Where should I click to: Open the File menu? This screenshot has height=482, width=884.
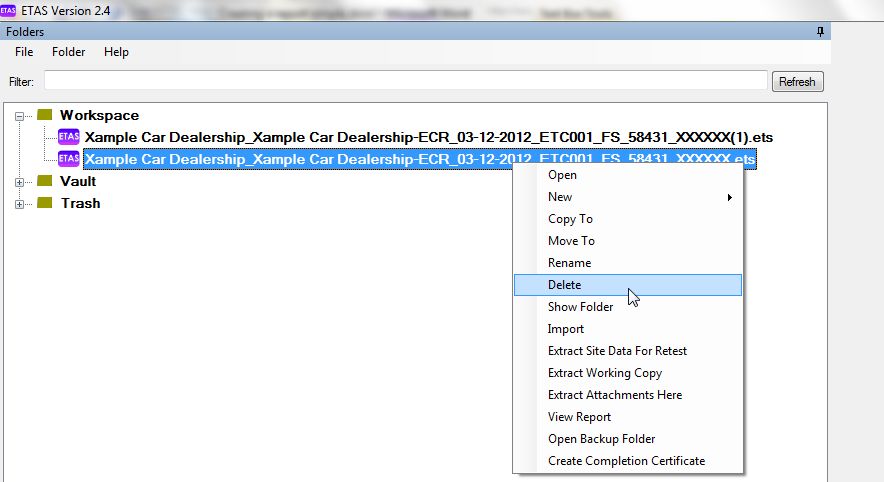pos(24,52)
